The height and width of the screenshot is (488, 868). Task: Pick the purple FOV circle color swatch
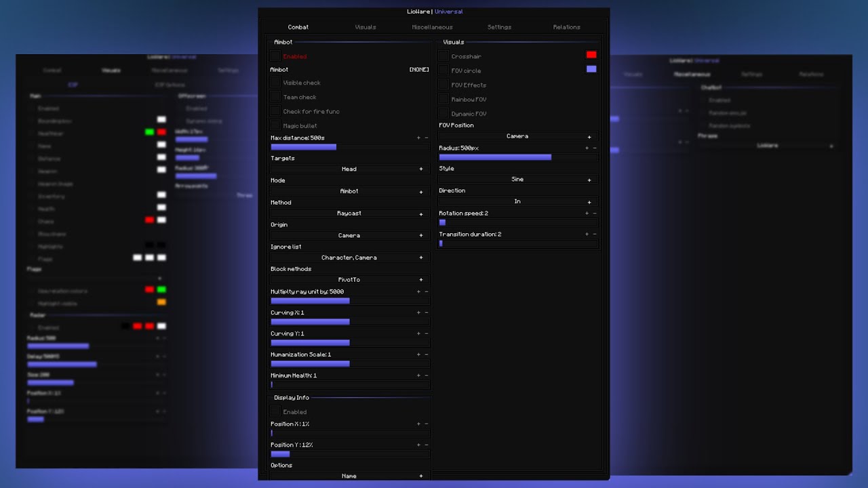[x=591, y=69]
